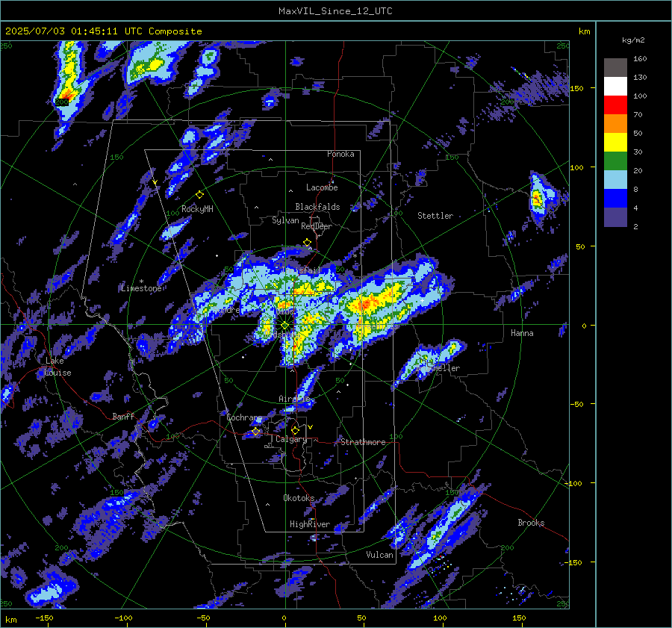Viewport: 672px width, 628px height.
Task: Click the Lake Louise location label
Action: 57,367
